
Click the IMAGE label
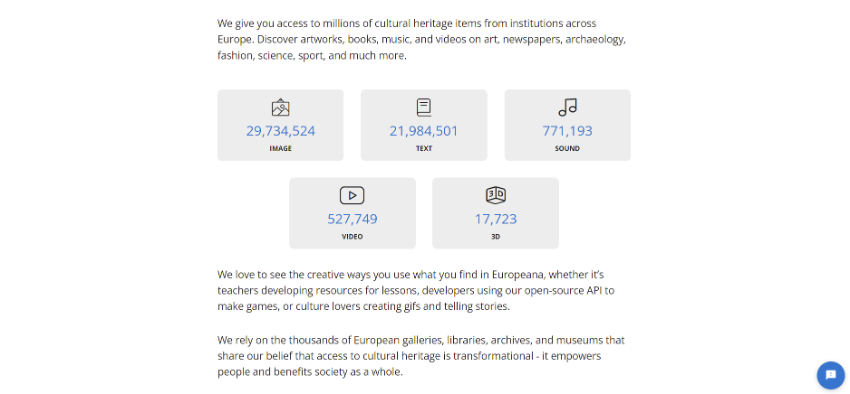click(280, 148)
